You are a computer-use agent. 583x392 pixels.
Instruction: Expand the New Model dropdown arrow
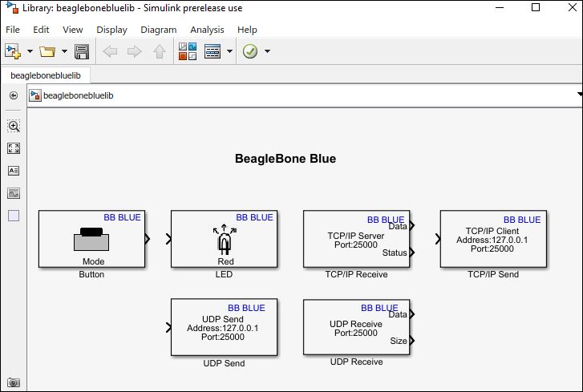coord(30,51)
